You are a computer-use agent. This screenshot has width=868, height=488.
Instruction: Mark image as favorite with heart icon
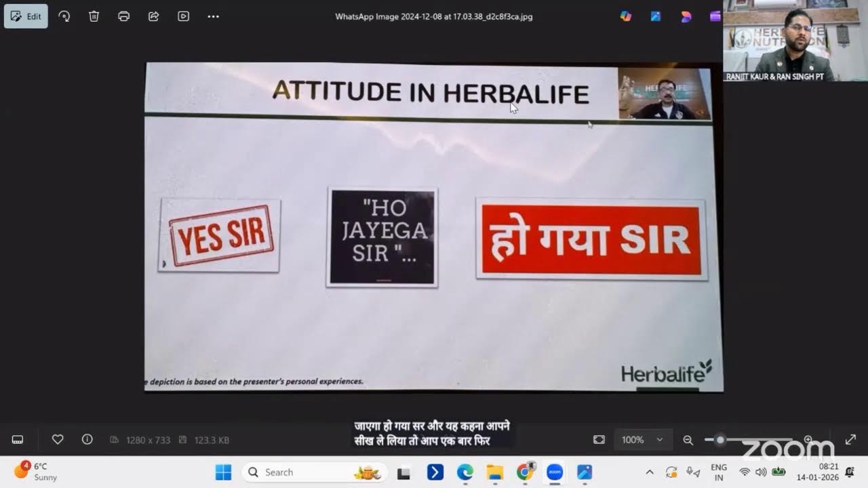pos(58,440)
